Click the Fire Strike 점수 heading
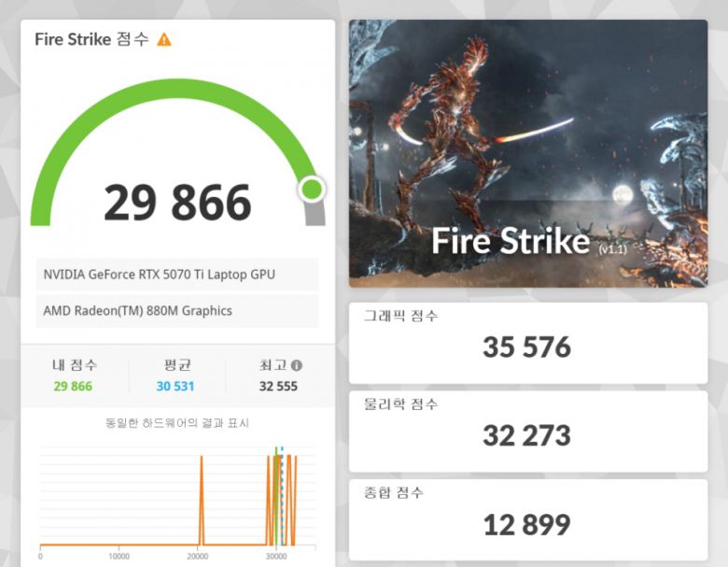This screenshot has height=567, width=728. tap(91, 39)
